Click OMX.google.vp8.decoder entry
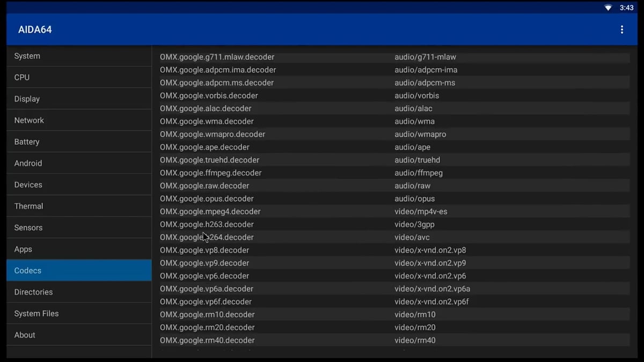The image size is (644, 362). 394,250
